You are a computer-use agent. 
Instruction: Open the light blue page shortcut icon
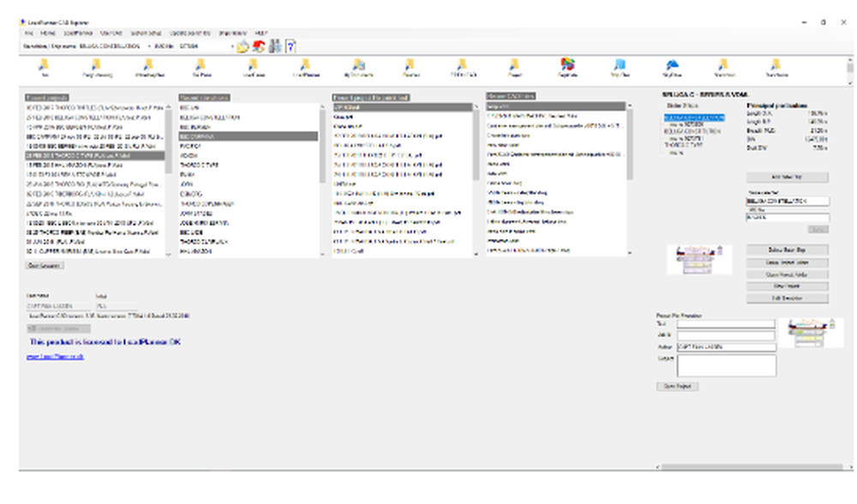(x=620, y=65)
